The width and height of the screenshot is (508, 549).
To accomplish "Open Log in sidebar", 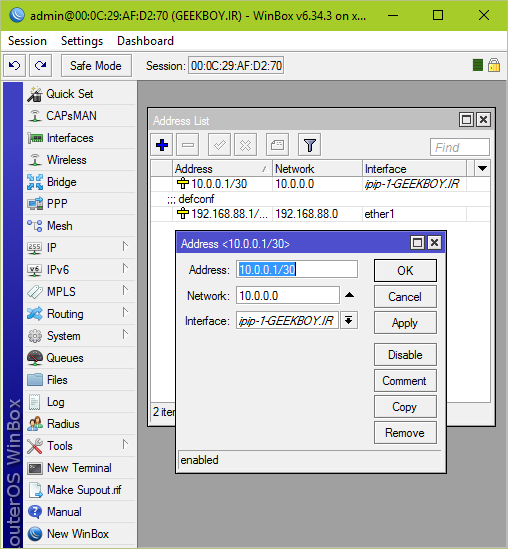I will click(80, 402).
